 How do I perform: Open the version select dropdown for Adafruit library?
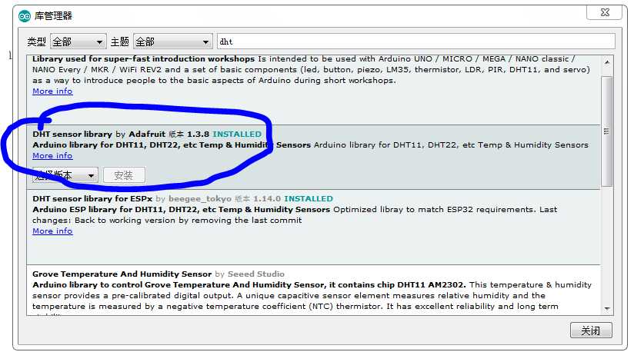point(65,175)
